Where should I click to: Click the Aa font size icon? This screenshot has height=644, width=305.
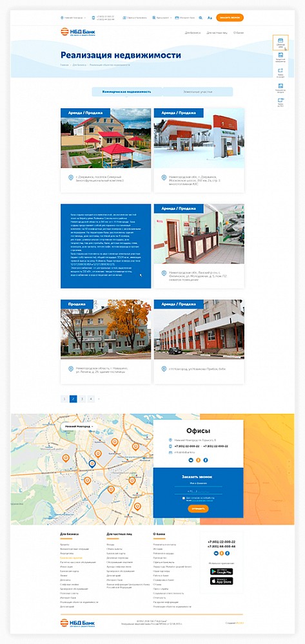pos(210,17)
